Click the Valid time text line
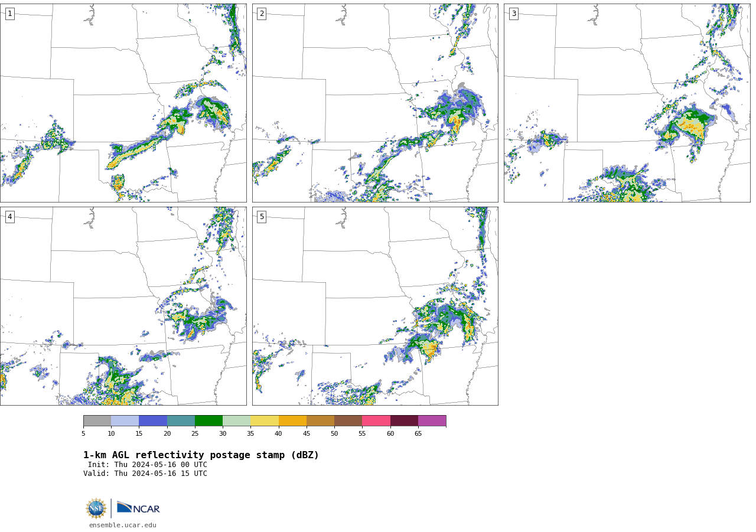 145,474
